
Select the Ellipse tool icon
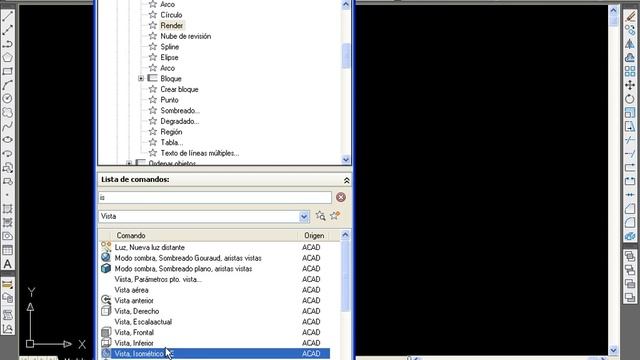coord(7,140)
